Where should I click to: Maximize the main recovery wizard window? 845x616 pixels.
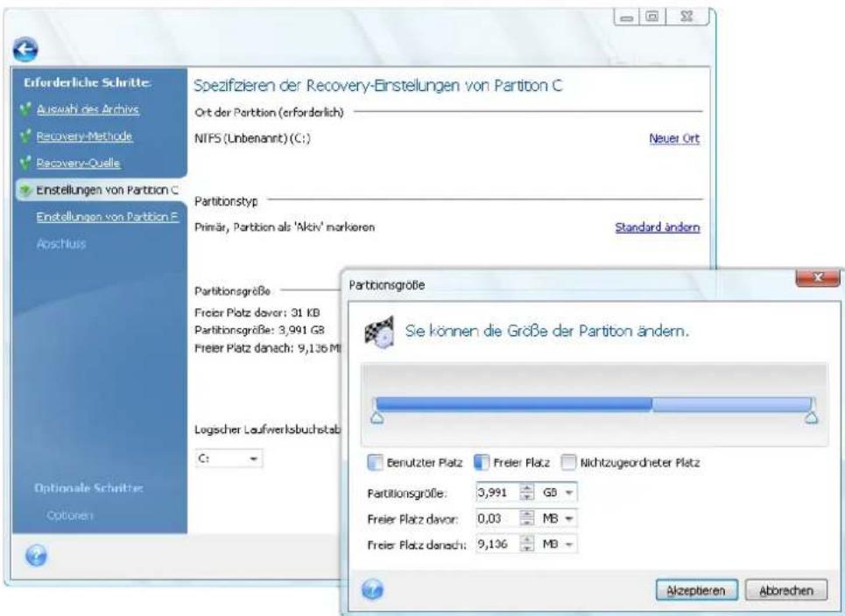652,17
